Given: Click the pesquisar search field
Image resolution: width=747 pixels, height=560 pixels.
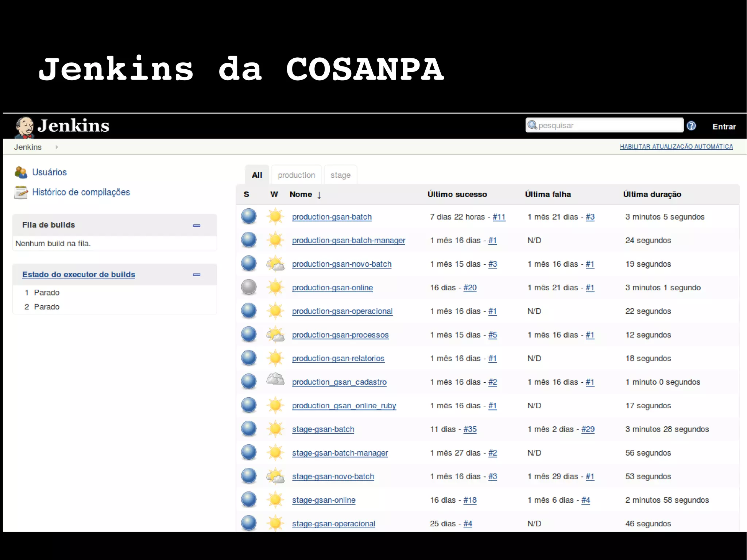Looking at the screenshot, I should [x=604, y=125].
